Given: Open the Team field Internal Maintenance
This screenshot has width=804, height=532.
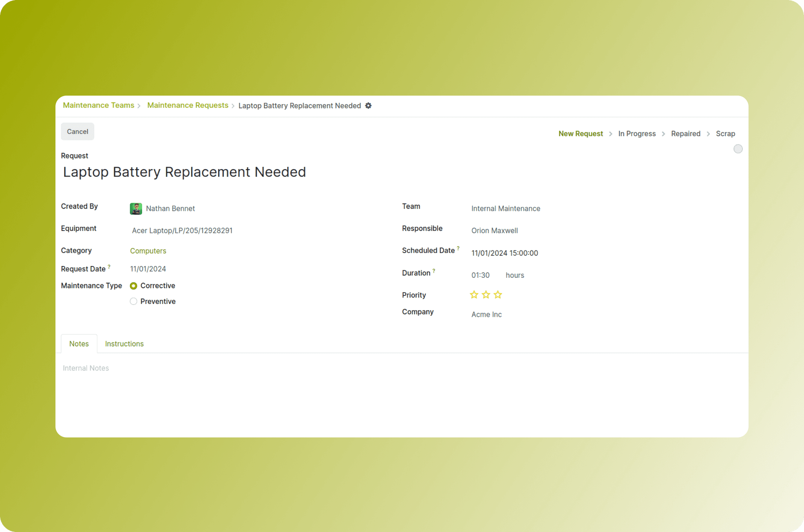Looking at the screenshot, I should click(506, 209).
